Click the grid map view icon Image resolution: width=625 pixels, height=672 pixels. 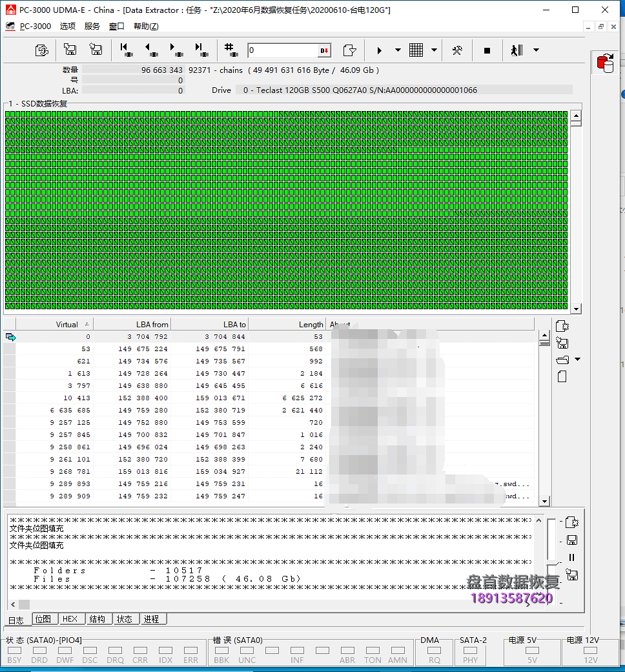pos(416,50)
